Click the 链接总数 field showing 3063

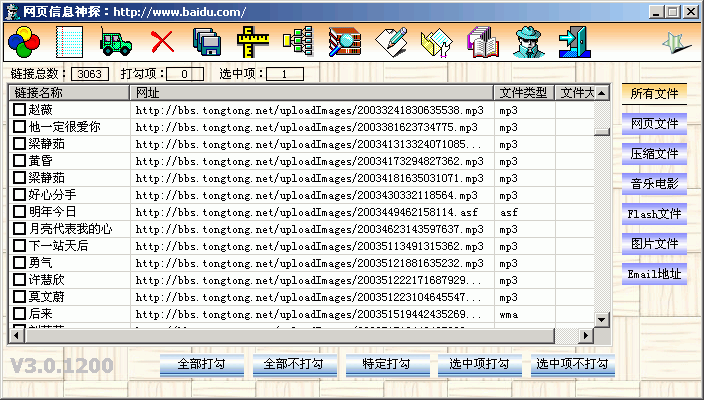90,74
